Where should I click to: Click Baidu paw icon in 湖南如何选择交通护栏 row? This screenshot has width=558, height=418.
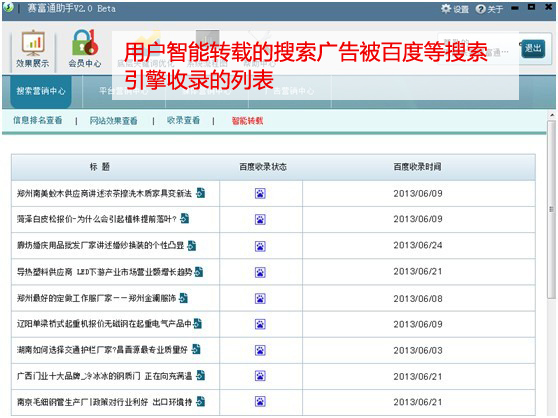pyautogui.click(x=260, y=350)
